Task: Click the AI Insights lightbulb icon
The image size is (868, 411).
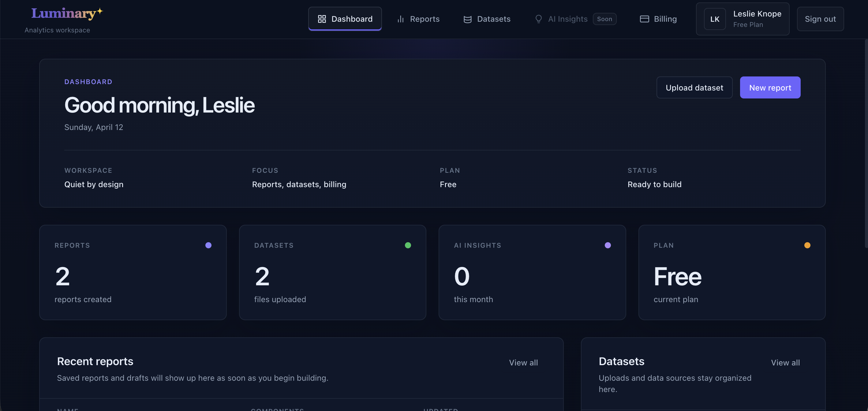Action: coord(538,19)
